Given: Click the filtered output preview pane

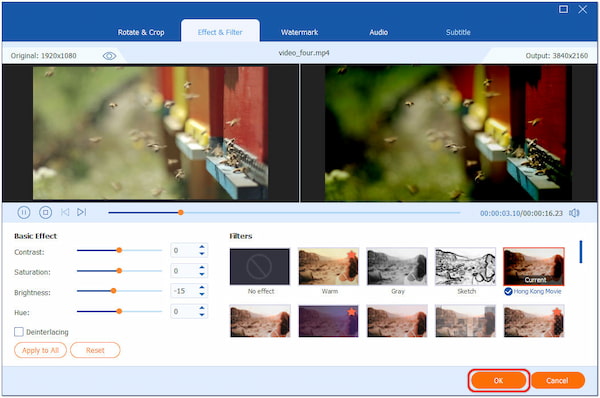Looking at the screenshot, I should (448, 133).
